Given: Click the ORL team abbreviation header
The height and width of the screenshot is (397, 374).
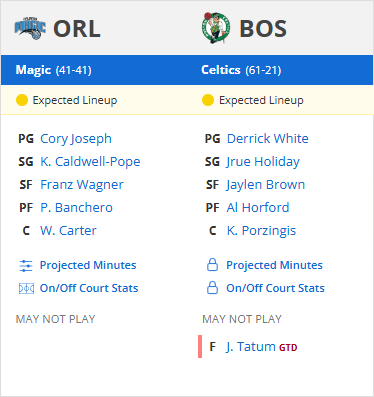Looking at the screenshot, I should click(x=77, y=29).
